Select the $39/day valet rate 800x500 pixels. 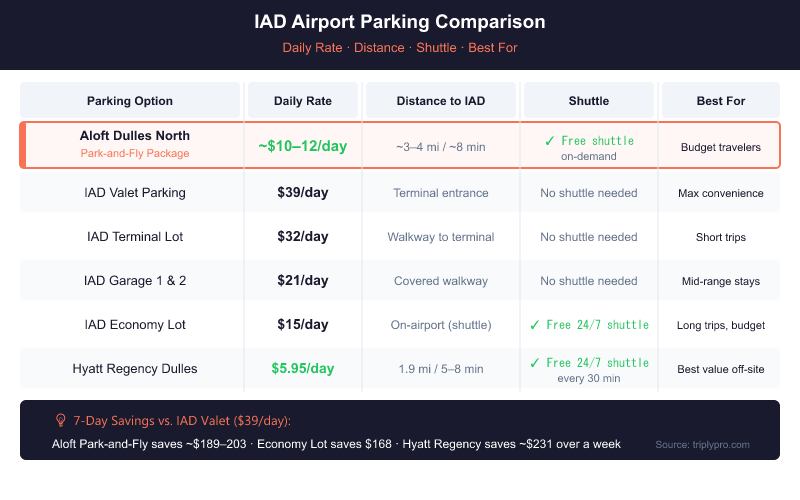tap(303, 193)
